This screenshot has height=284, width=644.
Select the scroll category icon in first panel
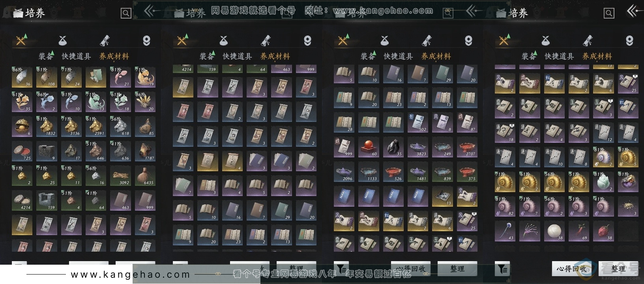pyautogui.click(x=105, y=40)
